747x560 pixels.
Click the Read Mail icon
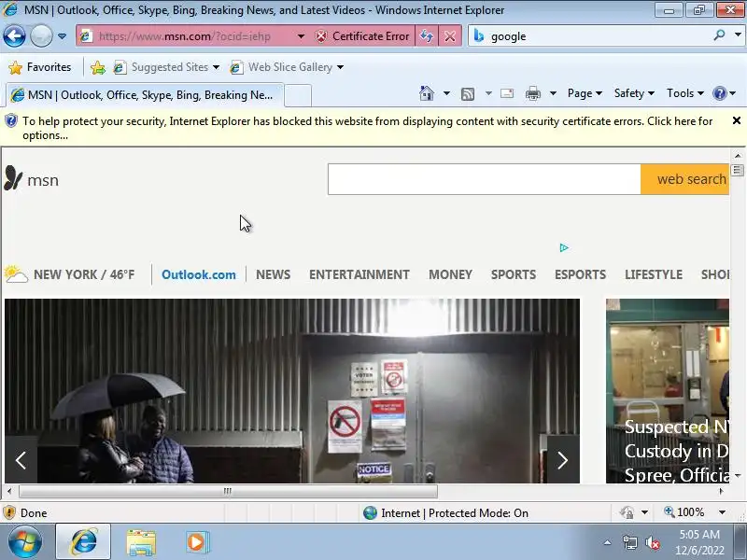click(507, 93)
